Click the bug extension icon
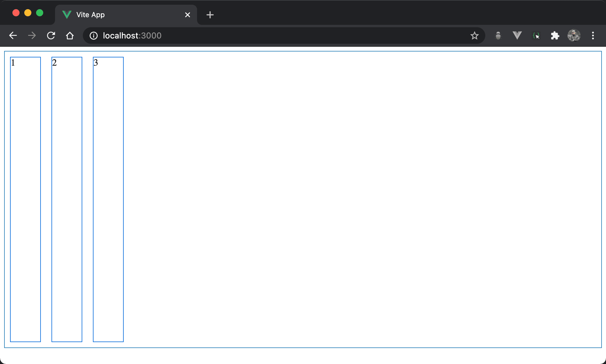 click(498, 36)
